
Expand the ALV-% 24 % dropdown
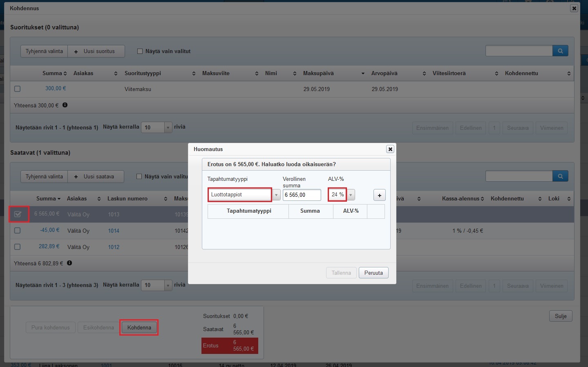351,195
